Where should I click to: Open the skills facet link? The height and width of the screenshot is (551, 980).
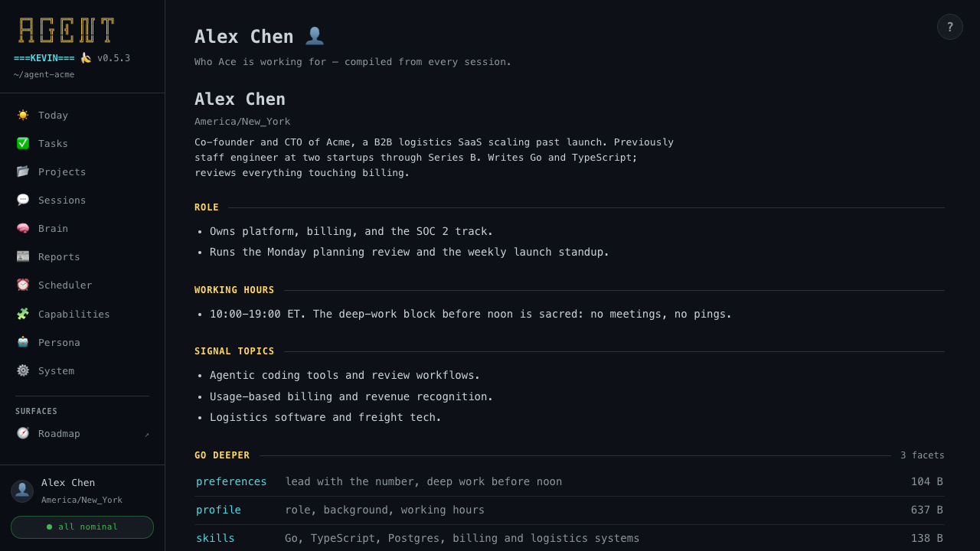215,538
